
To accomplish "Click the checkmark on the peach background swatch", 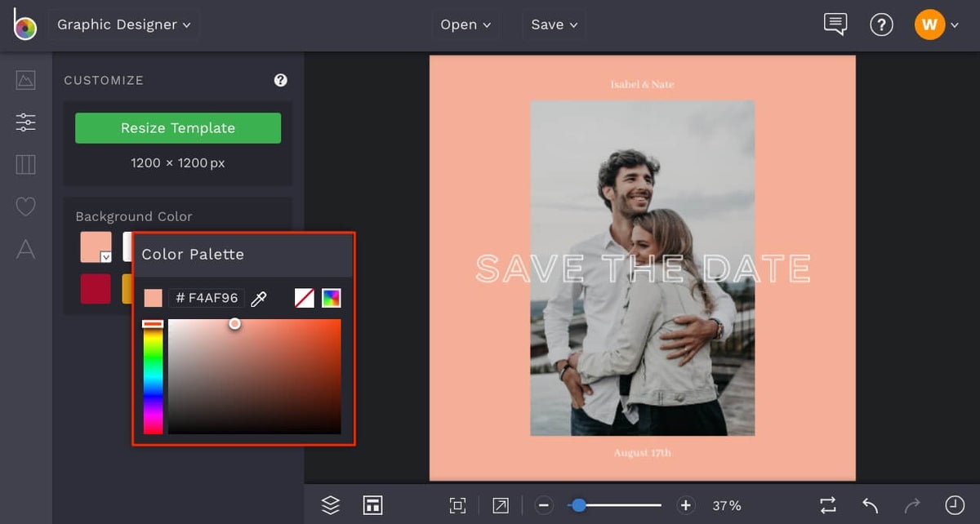I will [x=106, y=256].
